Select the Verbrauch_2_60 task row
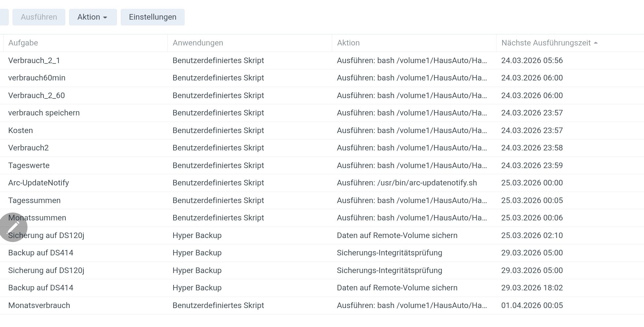Image resolution: width=644 pixels, height=327 pixels. [36, 95]
